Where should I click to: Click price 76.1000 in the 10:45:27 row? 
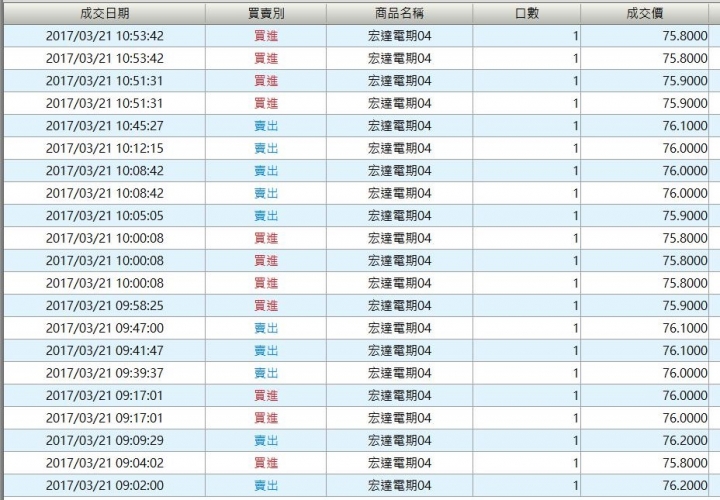[685, 126]
